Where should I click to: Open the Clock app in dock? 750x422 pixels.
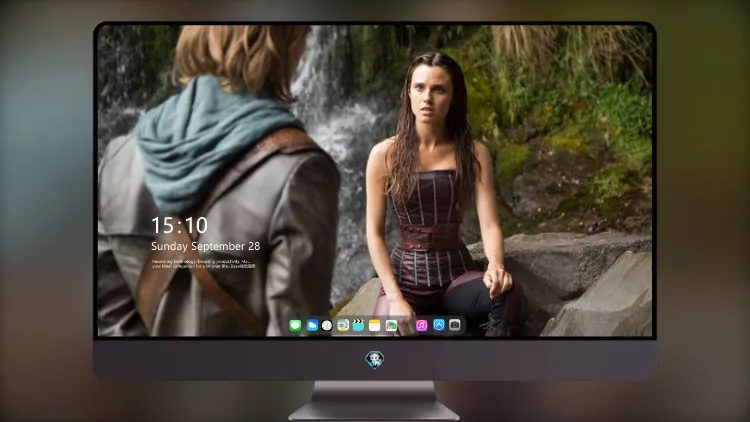tap(327, 325)
